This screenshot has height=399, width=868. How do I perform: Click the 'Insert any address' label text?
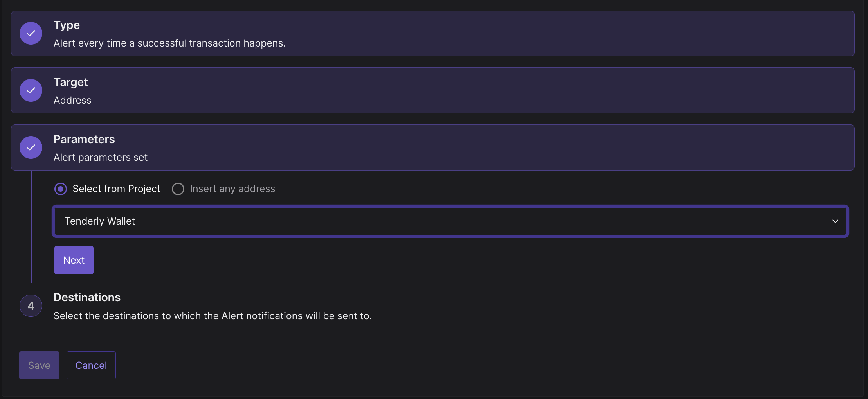(x=232, y=189)
